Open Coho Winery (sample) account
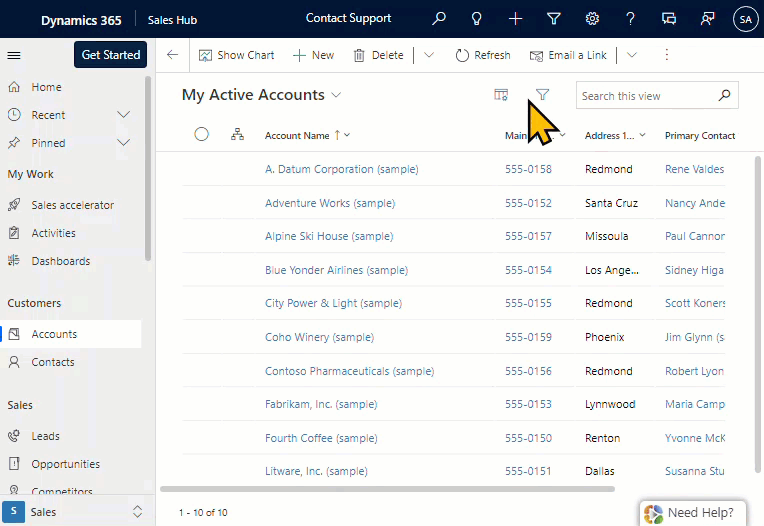The image size is (764, 526). click(319, 337)
